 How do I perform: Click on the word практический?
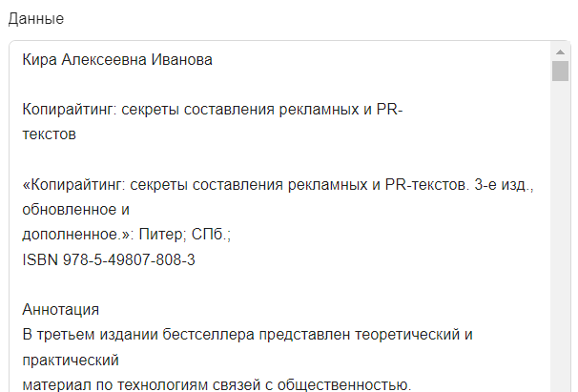[71, 360]
